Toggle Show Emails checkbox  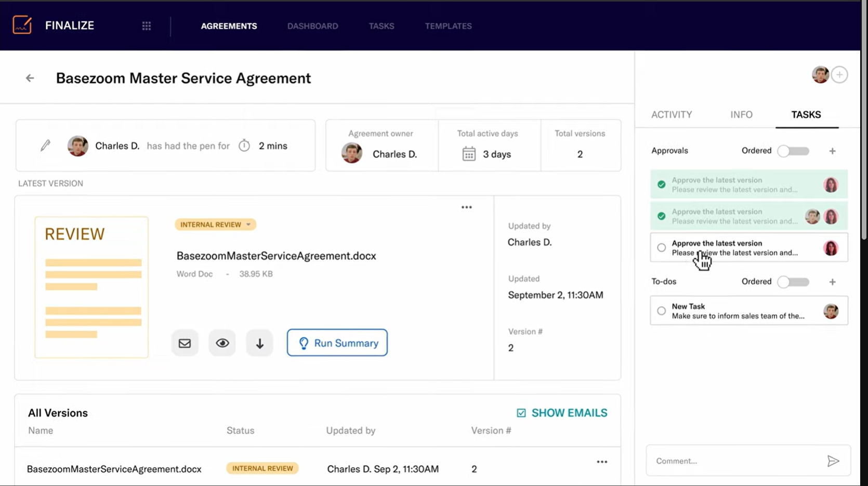(x=521, y=413)
